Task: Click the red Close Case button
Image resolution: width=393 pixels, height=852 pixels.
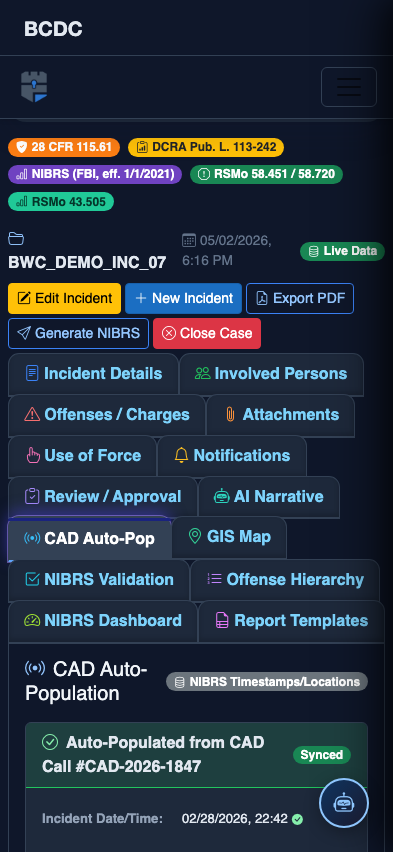Action: (x=207, y=333)
